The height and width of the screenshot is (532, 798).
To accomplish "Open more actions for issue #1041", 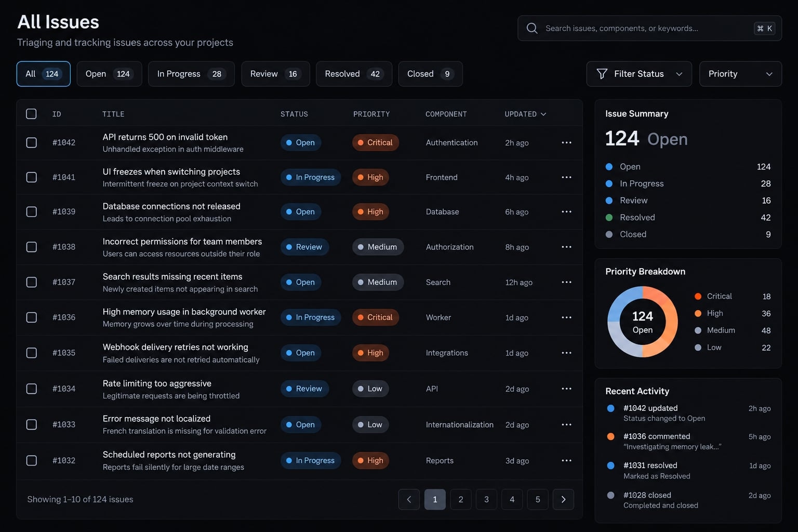I will click(566, 177).
